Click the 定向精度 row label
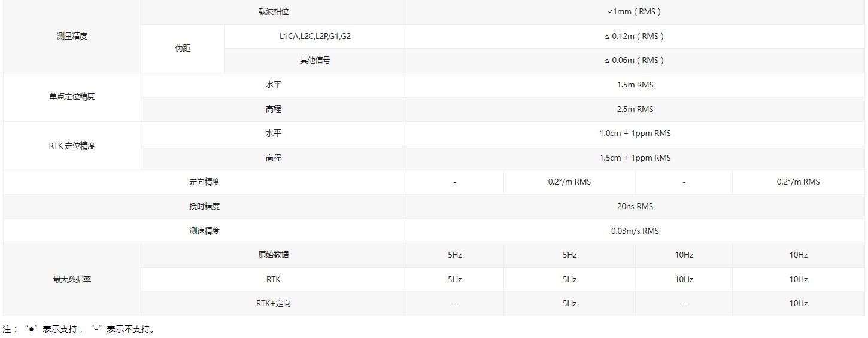 click(205, 182)
